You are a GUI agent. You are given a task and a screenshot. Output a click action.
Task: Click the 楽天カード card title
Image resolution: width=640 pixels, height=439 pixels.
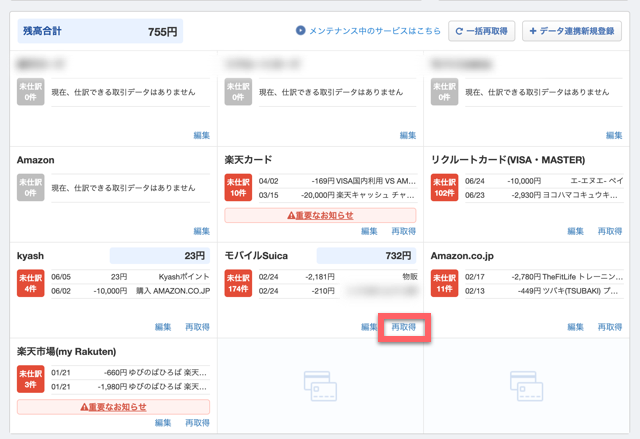point(248,160)
